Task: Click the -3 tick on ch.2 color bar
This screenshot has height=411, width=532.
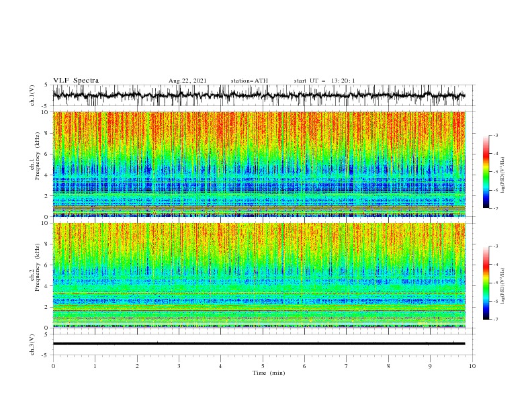Action: pyautogui.click(x=496, y=246)
